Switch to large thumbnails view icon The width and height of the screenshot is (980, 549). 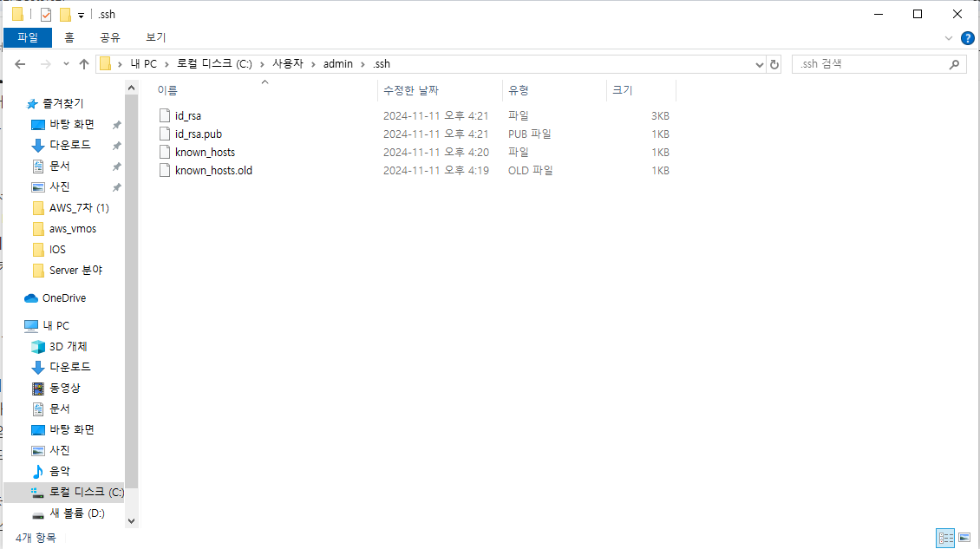964,538
